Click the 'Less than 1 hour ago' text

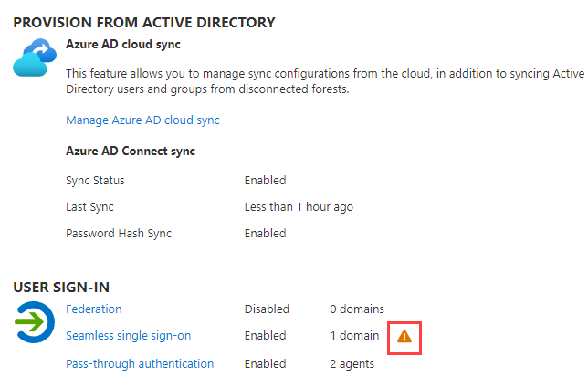[x=299, y=207]
